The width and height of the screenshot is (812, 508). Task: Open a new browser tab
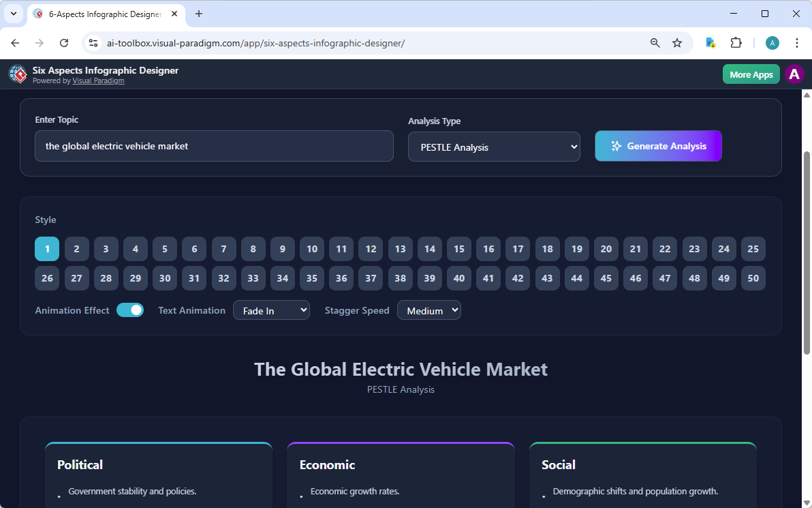pos(199,14)
